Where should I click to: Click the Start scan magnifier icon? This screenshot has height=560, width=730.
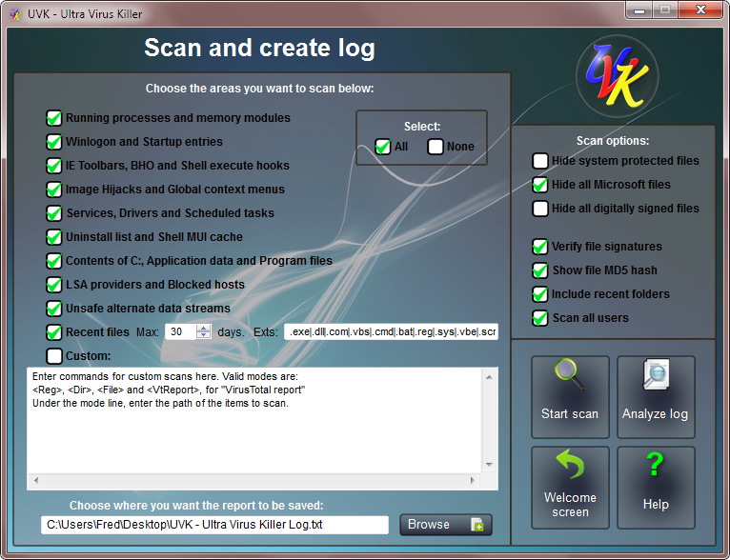(x=570, y=374)
